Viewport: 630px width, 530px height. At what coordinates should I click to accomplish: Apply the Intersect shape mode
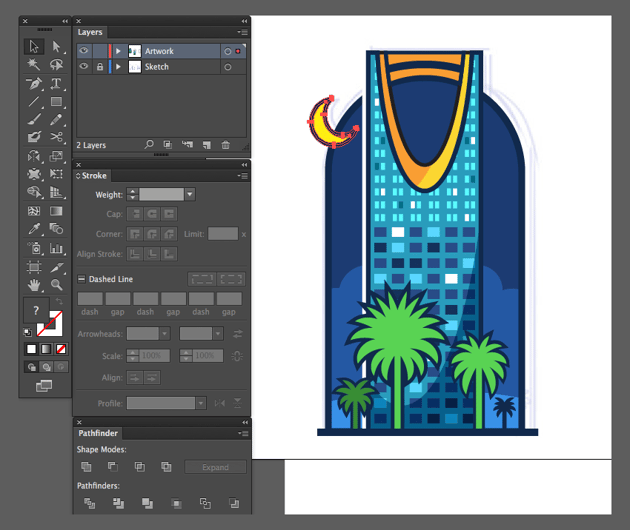pos(139,467)
